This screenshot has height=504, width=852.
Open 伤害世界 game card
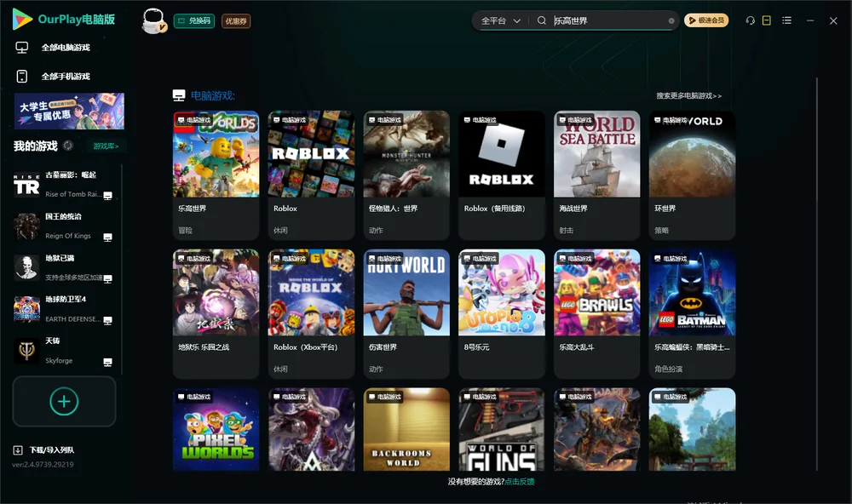pyautogui.click(x=406, y=314)
